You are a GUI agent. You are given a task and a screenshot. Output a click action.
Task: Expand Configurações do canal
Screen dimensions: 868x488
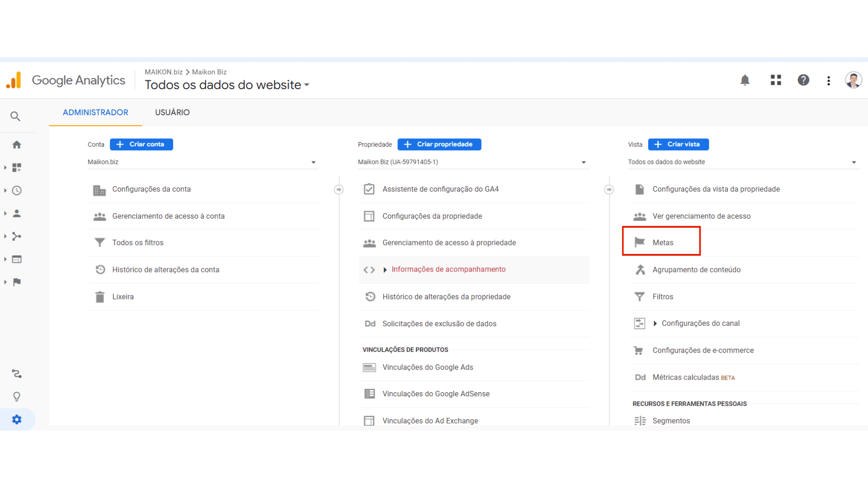click(x=655, y=324)
